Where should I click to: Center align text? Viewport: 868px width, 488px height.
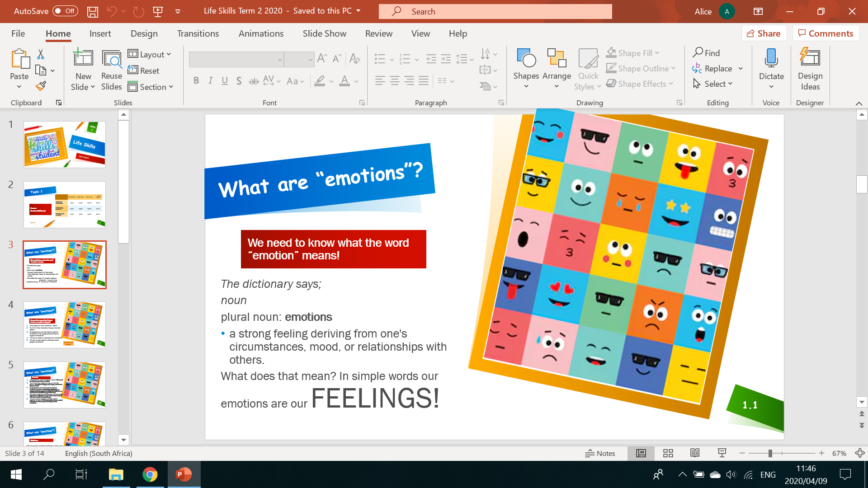coord(395,81)
